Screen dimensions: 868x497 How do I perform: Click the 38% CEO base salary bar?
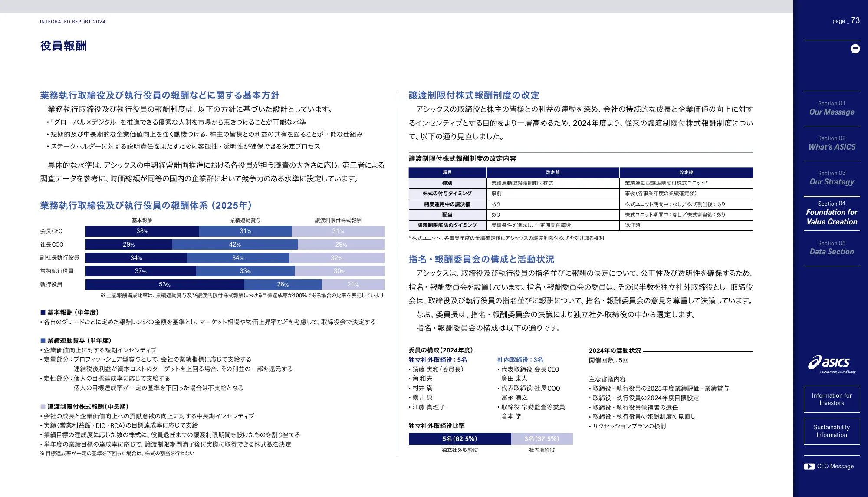(x=142, y=231)
